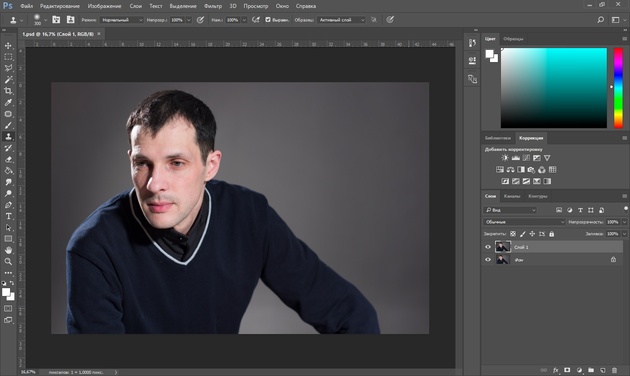The width and height of the screenshot is (630, 376).
Task: Open the layer Непрозрачность opacity arrow
Action: (624, 222)
